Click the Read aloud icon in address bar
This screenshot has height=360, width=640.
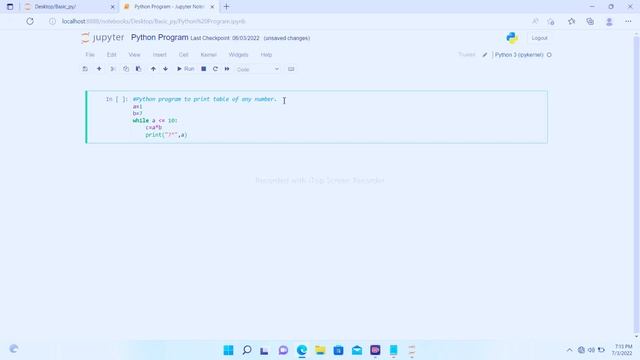click(x=535, y=21)
